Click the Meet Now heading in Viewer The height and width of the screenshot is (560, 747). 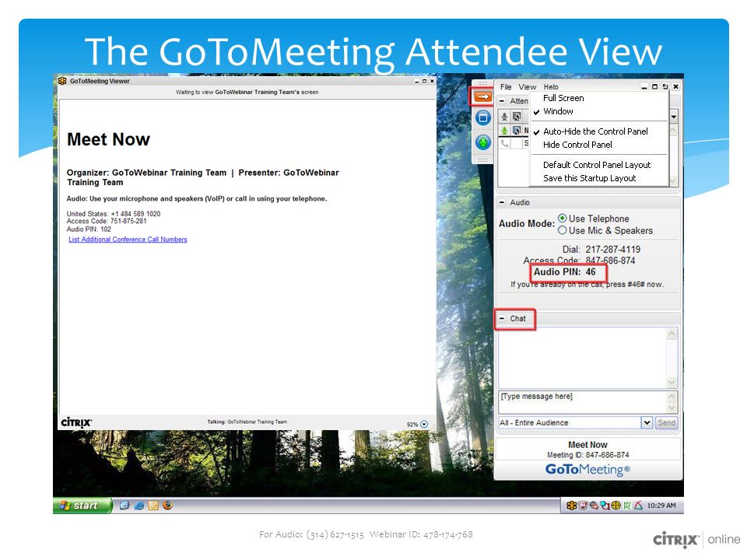point(108,139)
